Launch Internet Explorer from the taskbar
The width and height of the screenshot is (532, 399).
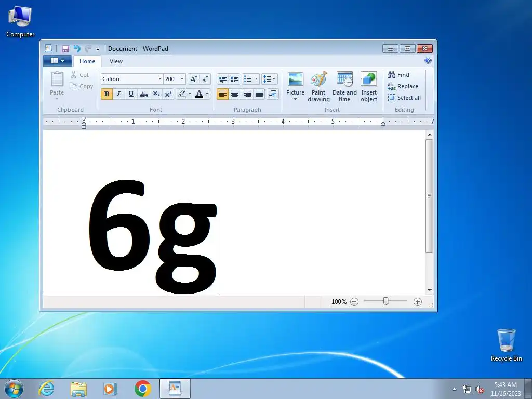[x=46, y=389]
